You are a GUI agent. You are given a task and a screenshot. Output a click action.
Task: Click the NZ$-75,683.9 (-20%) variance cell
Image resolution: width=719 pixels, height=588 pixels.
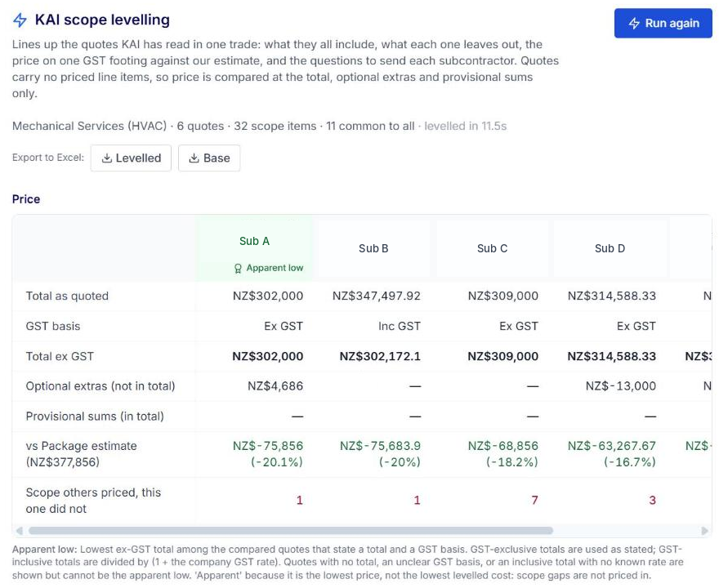pos(380,454)
